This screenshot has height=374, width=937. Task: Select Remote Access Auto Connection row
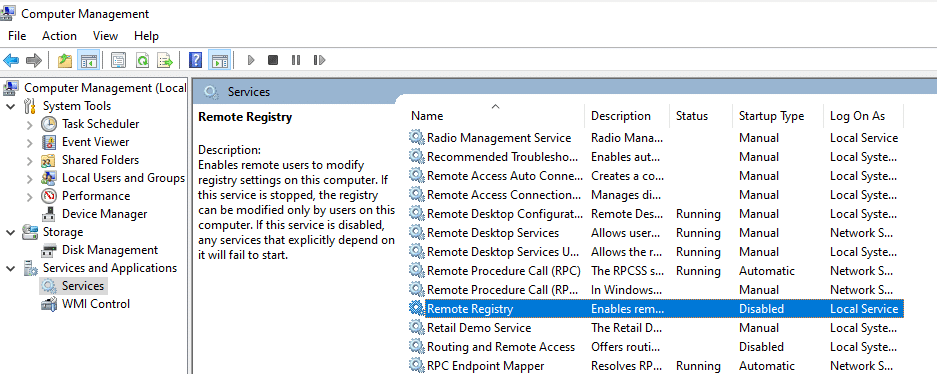656,176
